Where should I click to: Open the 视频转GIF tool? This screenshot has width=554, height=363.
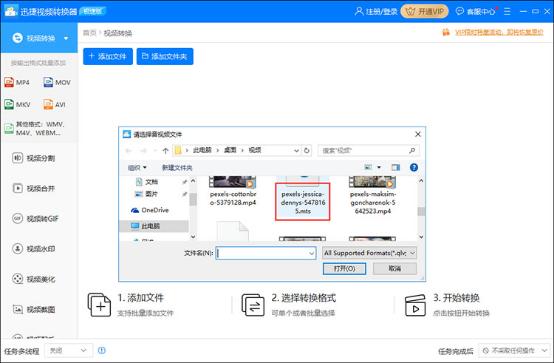[35, 219]
